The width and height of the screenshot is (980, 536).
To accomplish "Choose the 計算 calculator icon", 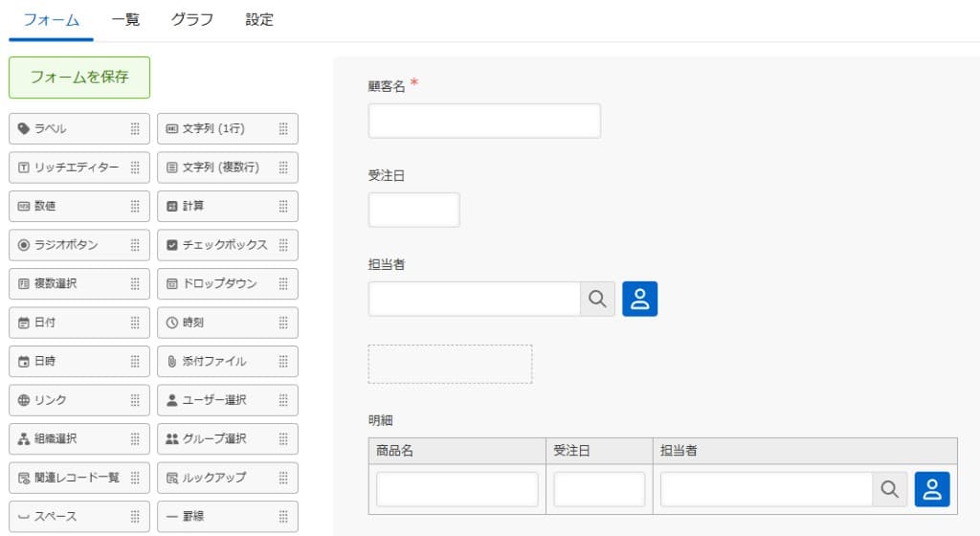I will (172, 206).
